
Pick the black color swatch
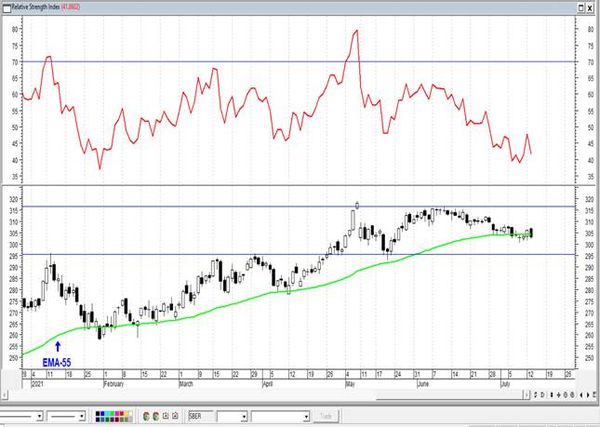pos(98,414)
